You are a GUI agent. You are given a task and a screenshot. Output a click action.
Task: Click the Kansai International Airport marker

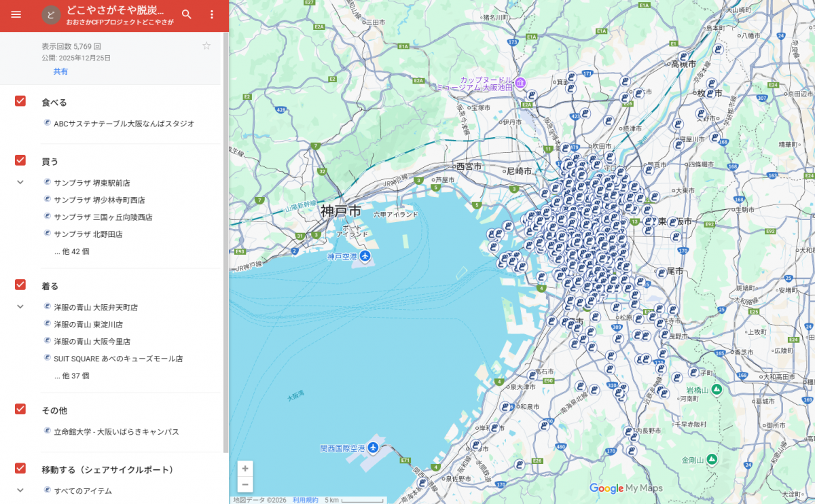[373, 448]
